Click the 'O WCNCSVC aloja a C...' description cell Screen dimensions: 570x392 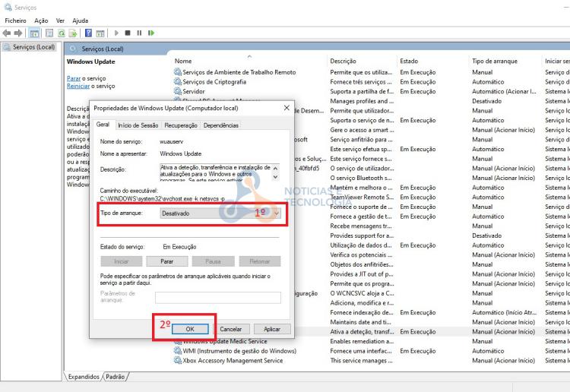pos(362,293)
